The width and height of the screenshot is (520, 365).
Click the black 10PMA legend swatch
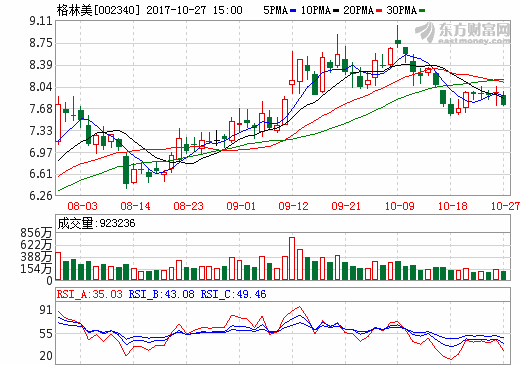[336, 11]
